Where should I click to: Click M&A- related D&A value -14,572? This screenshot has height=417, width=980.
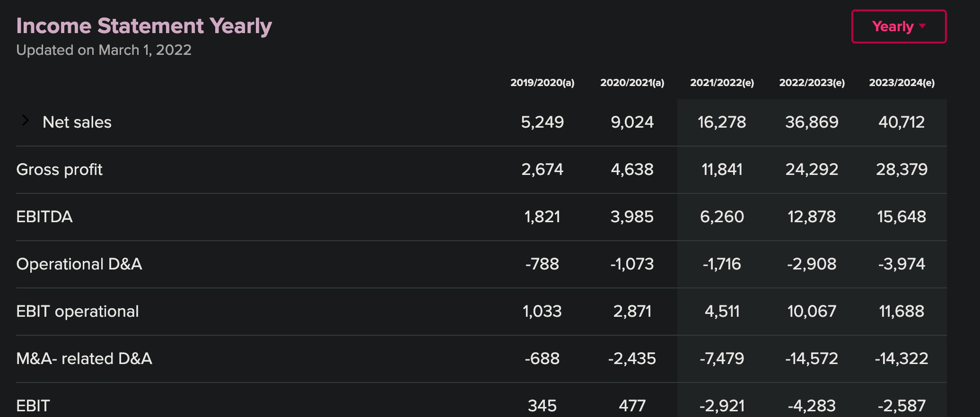(x=812, y=358)
